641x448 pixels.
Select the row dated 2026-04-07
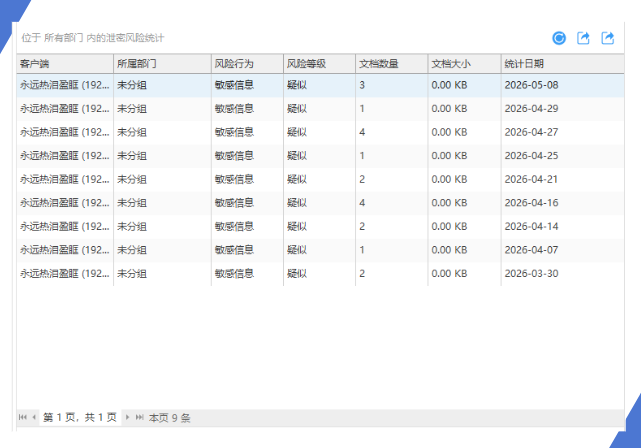point(320,250)
